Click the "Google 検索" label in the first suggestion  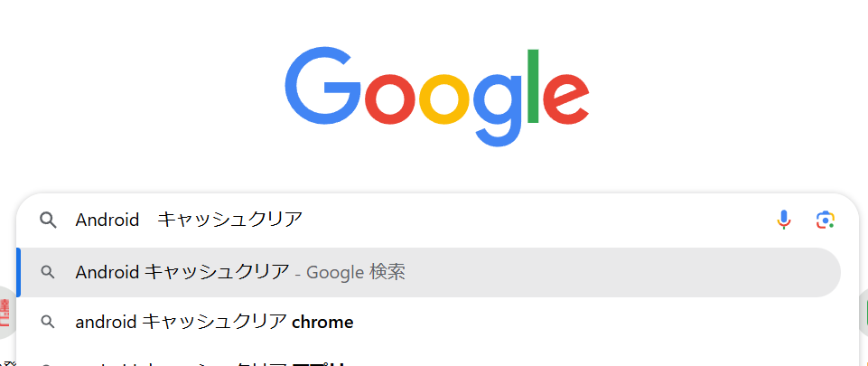click(355, 272)
